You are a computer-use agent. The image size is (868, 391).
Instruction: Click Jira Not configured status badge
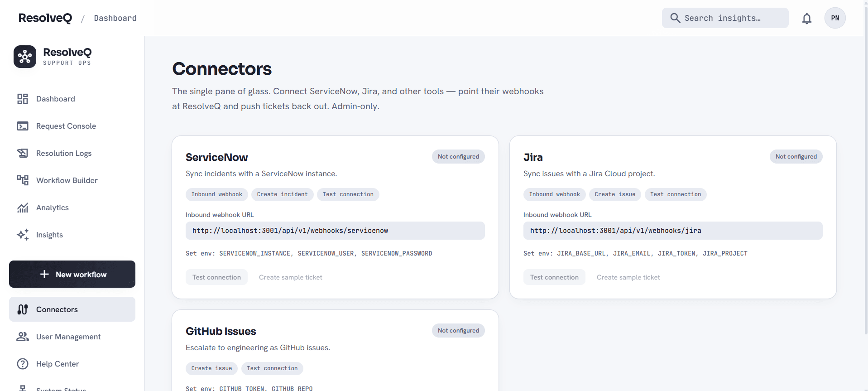(x=796, y=156)
